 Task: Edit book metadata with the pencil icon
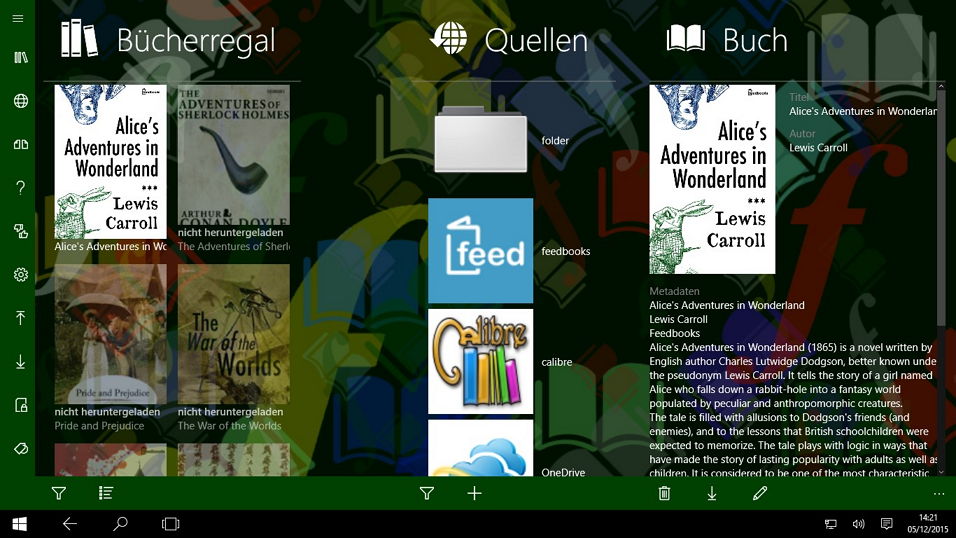pyautogui.click(x=760, y=493)
